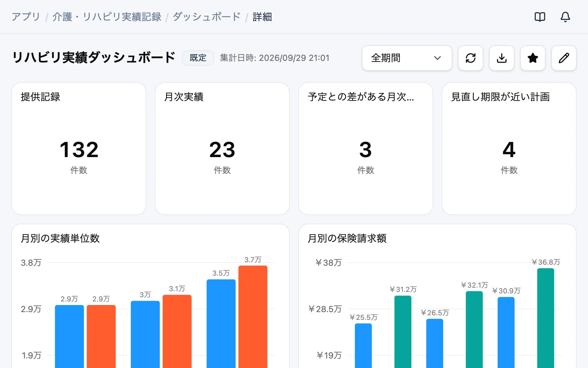The width and height of the screenshot is (588, 368).
Task: Navigate to ダッシュボード breadcrumb
Action: click(x=207, y=17)
